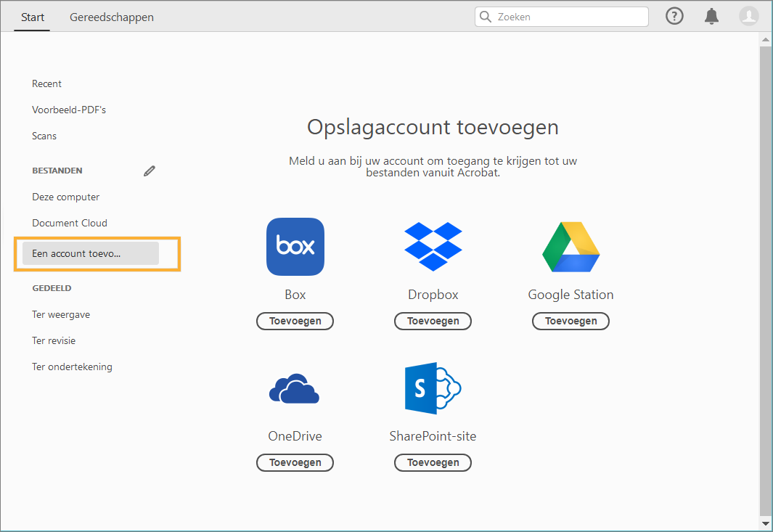Image resolution: width=773 pixels, height=532 pixels.
Task: Select Document Cloud
Action: tap(70, 224)
